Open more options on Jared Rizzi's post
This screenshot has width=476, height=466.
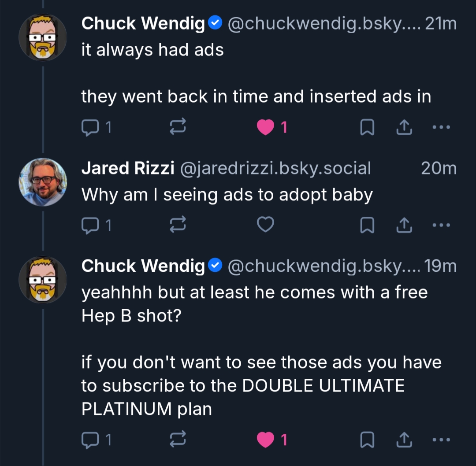click(441, 225)
